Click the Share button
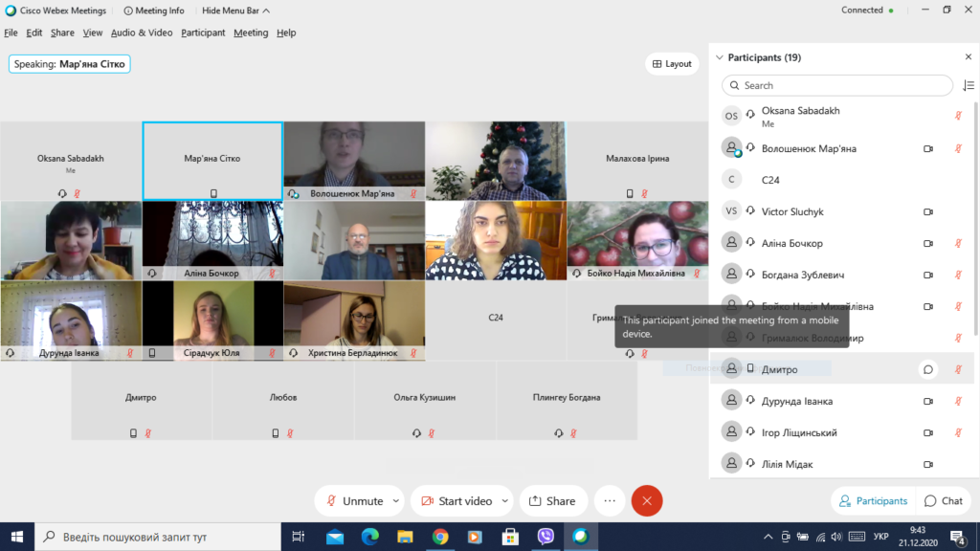The image size is (980, 551). 552,501
